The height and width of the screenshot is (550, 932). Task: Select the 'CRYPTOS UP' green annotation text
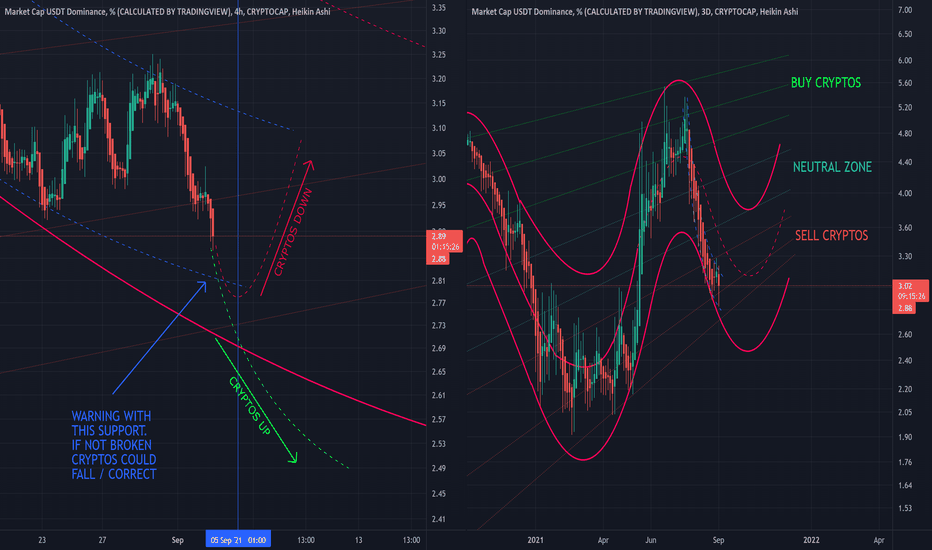click(250, 406)
